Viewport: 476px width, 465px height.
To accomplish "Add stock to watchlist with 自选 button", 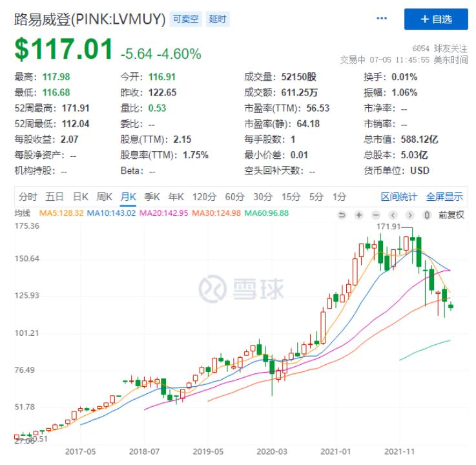I will [436, 19].
